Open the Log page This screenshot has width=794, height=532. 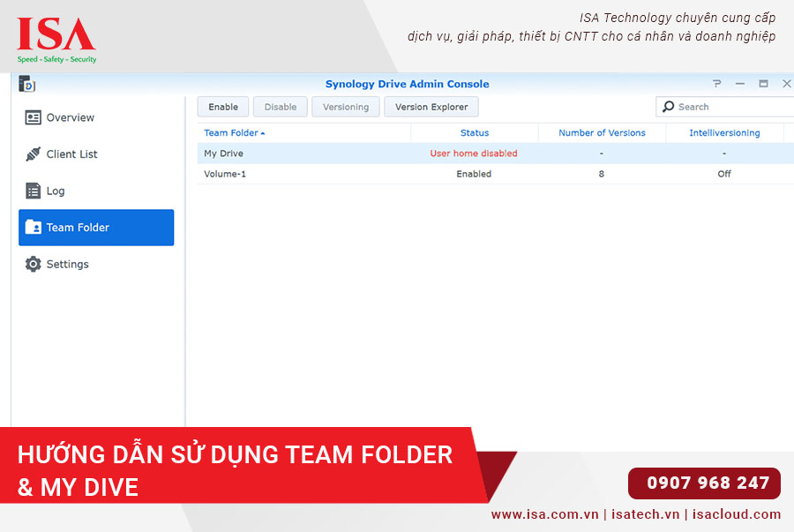(96, 191)
